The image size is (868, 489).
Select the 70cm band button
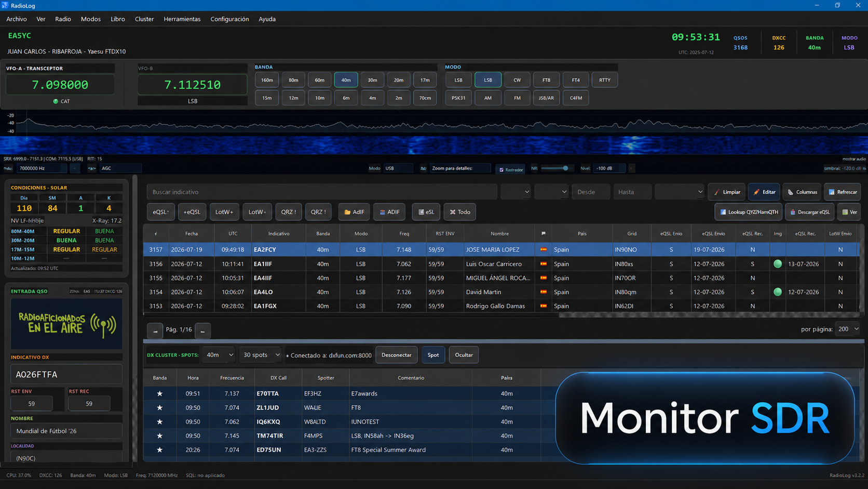point(425,98)
